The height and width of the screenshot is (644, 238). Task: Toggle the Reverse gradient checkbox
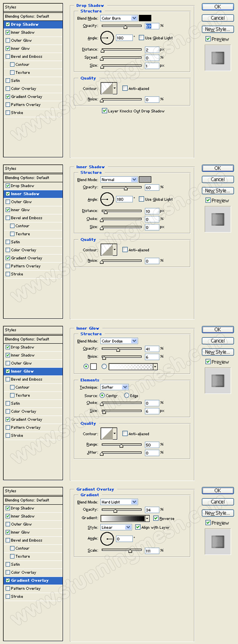point(156,519)
